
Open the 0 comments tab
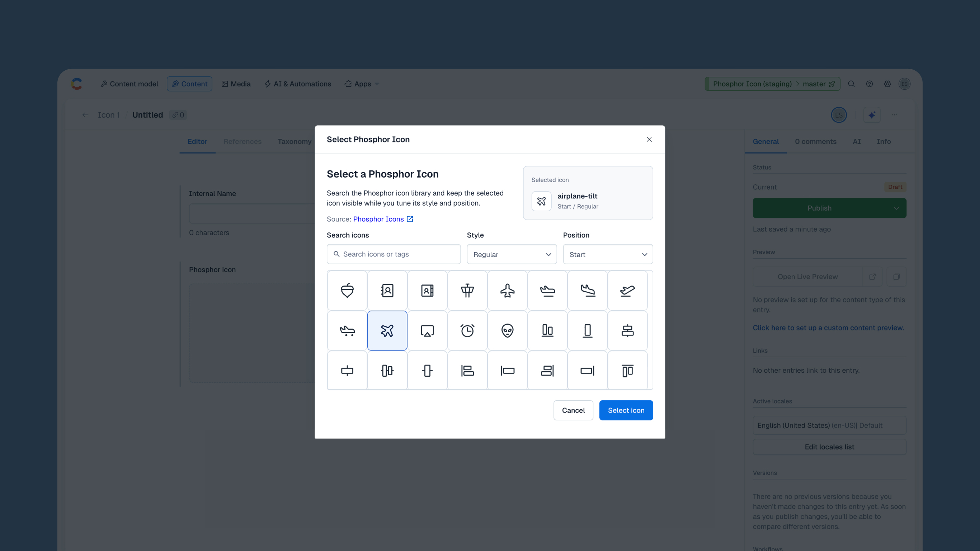(x=815, y=142)
